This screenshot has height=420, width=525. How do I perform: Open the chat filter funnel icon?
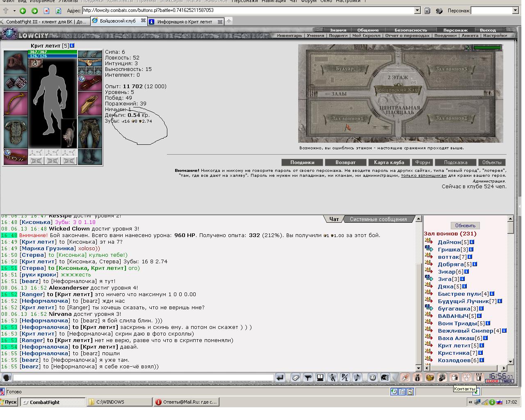[x=308, y=378]
